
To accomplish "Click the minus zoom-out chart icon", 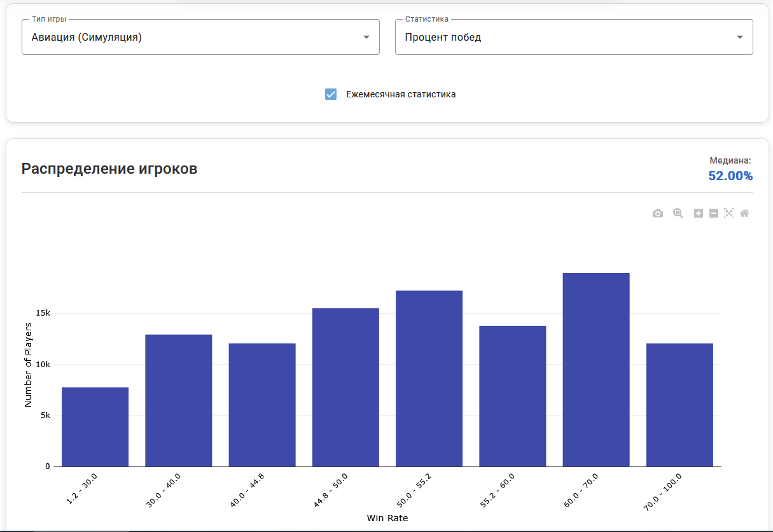I will (x=713, y=214).
